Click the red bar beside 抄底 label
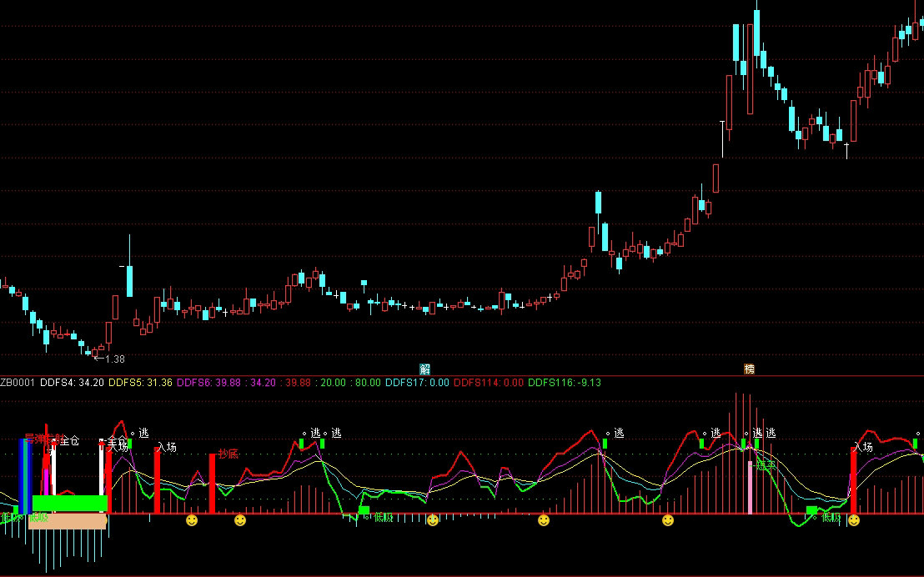The image size is (924, 577). pyautogui.click(x=212, y=482)
